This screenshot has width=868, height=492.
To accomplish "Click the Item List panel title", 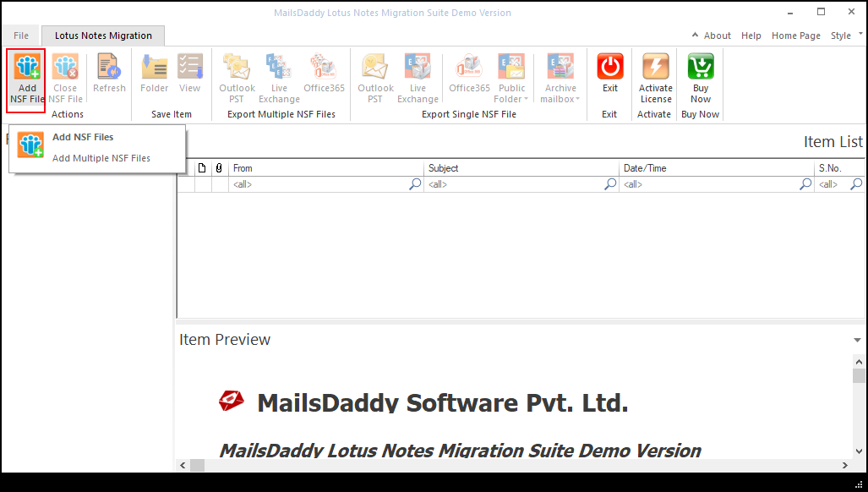I will click(x=833, y=142).
